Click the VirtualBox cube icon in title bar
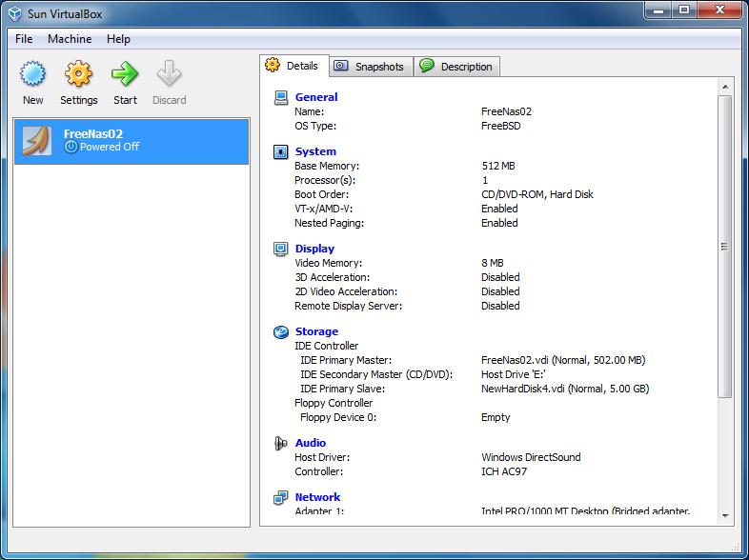The image size is (749, 560). tap(15, 14)
